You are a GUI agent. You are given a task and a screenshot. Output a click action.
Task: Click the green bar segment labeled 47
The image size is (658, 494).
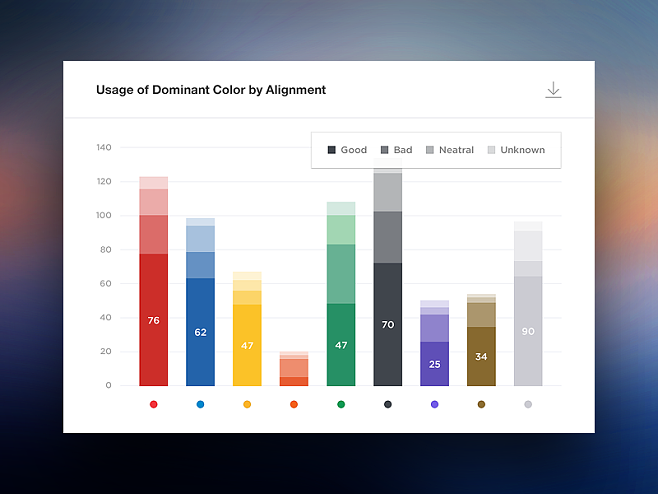pos(341,345)
